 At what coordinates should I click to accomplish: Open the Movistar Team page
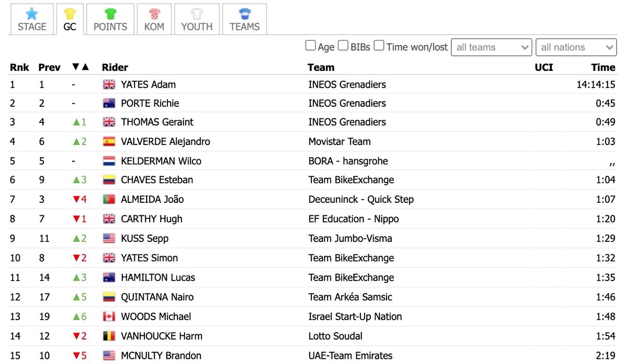[339, 141]
